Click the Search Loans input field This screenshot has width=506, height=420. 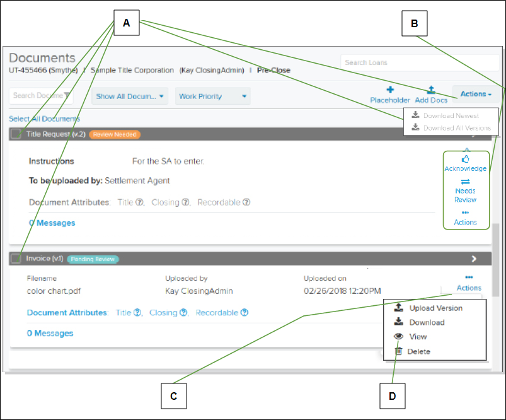(420, 62)
